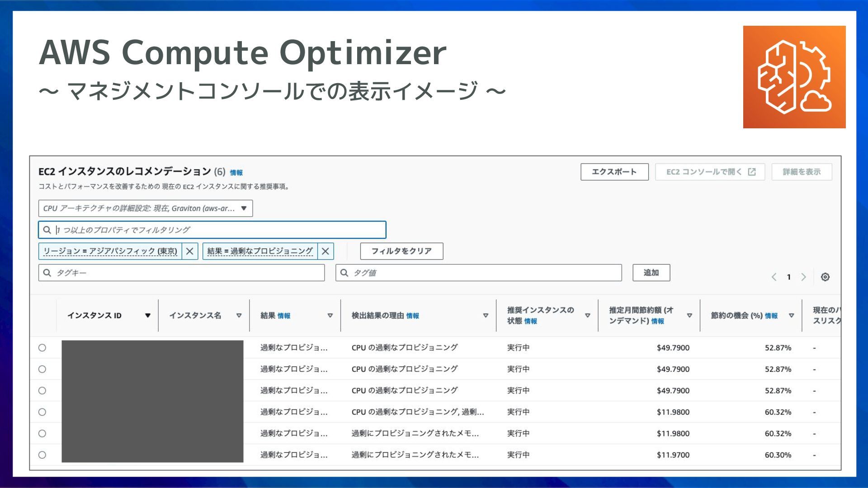Select radio for the $11.9700 row

(x=42, y=455)
